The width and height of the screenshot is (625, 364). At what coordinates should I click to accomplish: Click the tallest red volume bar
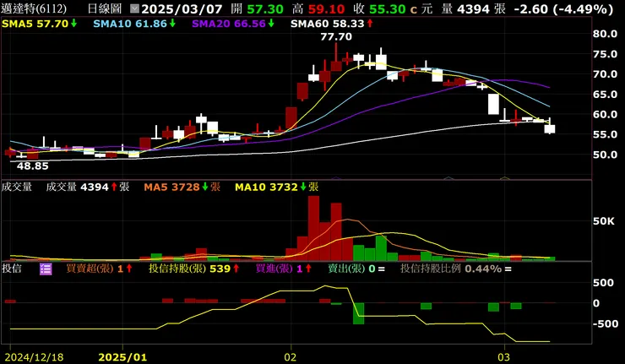(x=313, y=228)
